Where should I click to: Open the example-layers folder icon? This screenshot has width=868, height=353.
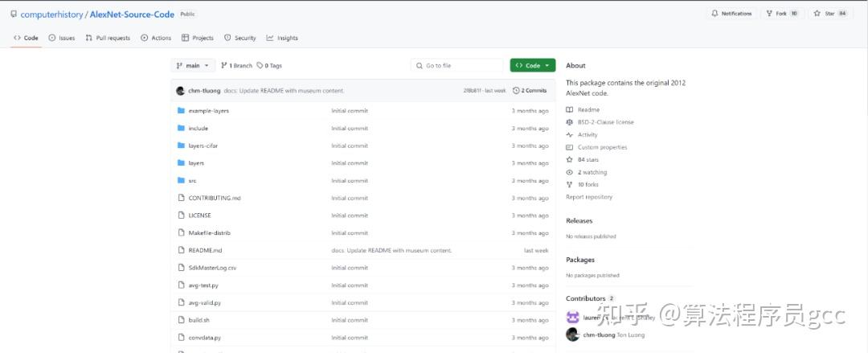(x=181, y=110)
